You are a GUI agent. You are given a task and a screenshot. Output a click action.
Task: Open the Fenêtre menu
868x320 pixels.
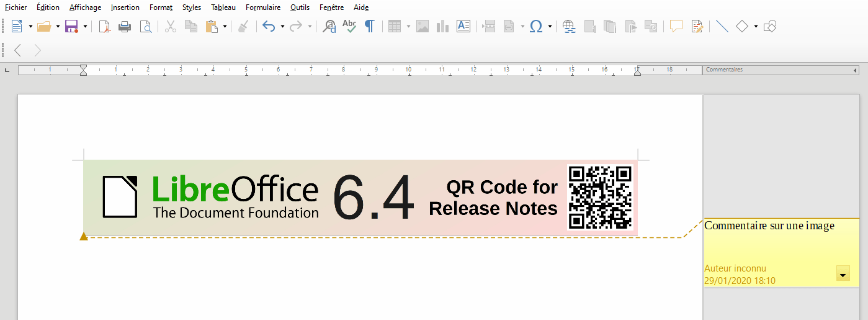331,7
